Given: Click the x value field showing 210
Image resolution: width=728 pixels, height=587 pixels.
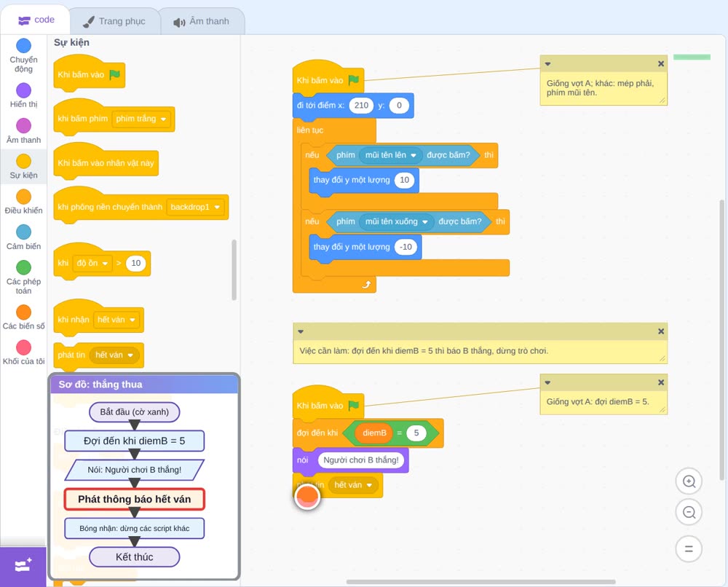Looking at the screenshot, I should click(361, 106).
